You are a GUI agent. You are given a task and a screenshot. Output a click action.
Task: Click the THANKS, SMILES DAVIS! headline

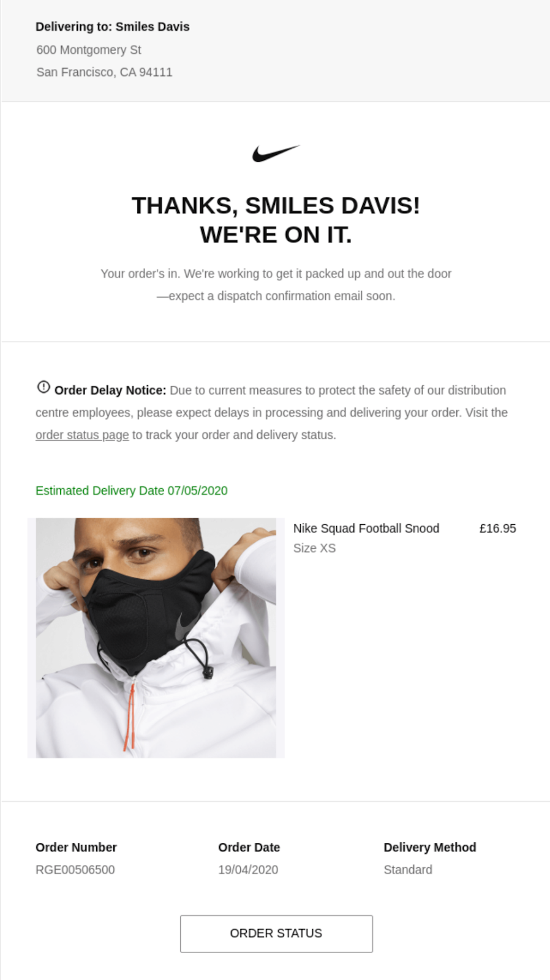(x=276, y=206)
